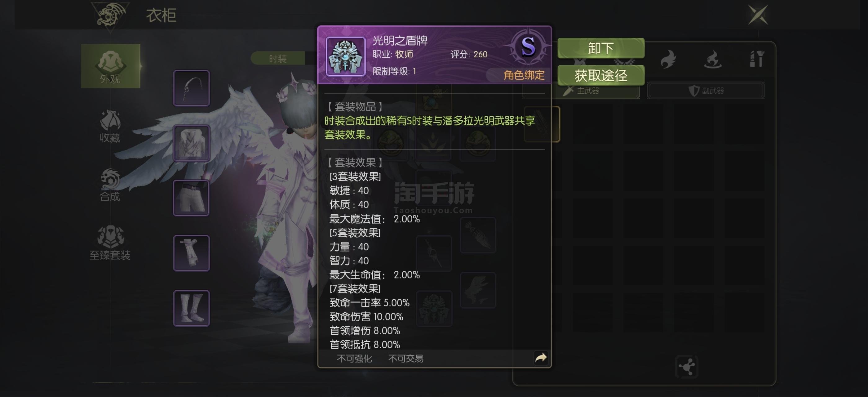
Task: Click the 卸下 unequip button
Action: click(x=601, y=48)
